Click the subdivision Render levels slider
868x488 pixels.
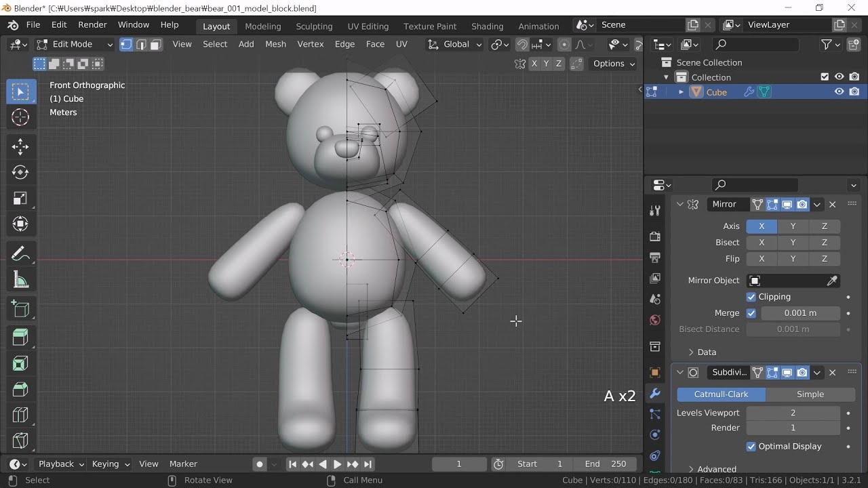[x=793, y=428]
